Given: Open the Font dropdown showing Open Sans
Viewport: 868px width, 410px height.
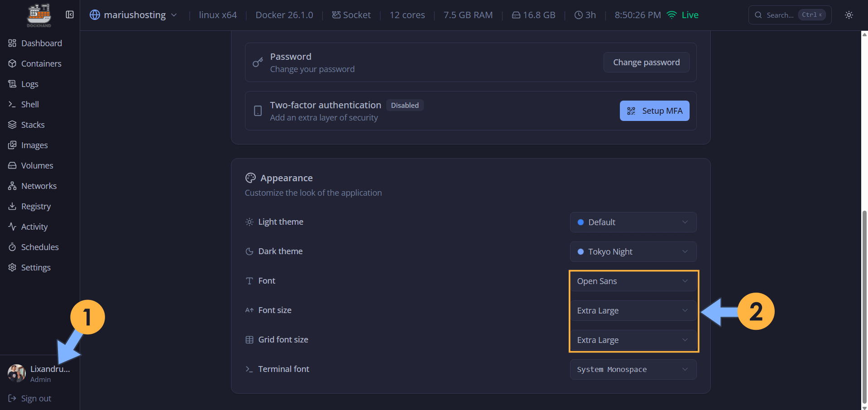Looking at the screenshot, I should pos(633,281).
